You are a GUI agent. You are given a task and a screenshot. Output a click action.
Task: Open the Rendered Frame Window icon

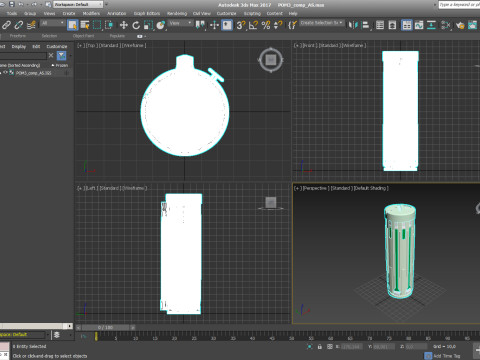point(473,25)
